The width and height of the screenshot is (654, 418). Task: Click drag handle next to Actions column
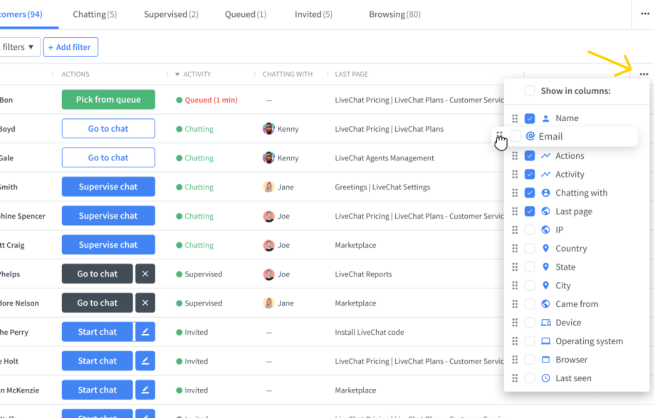[515, 156]
